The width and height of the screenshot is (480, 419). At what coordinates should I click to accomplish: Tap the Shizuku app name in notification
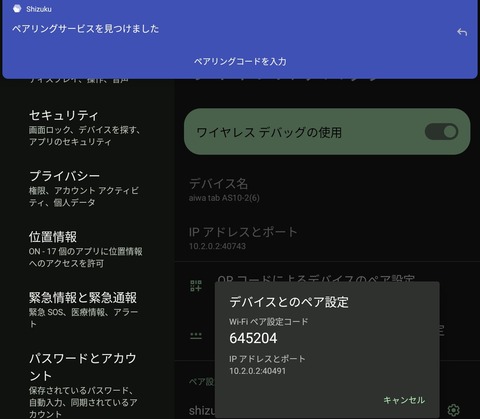click(39, 9)
